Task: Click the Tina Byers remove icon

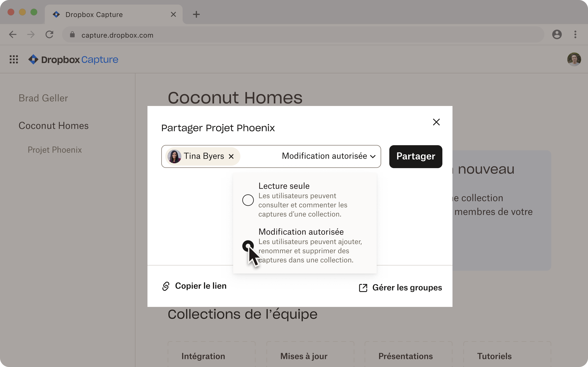Action: (x=232, y=156)
